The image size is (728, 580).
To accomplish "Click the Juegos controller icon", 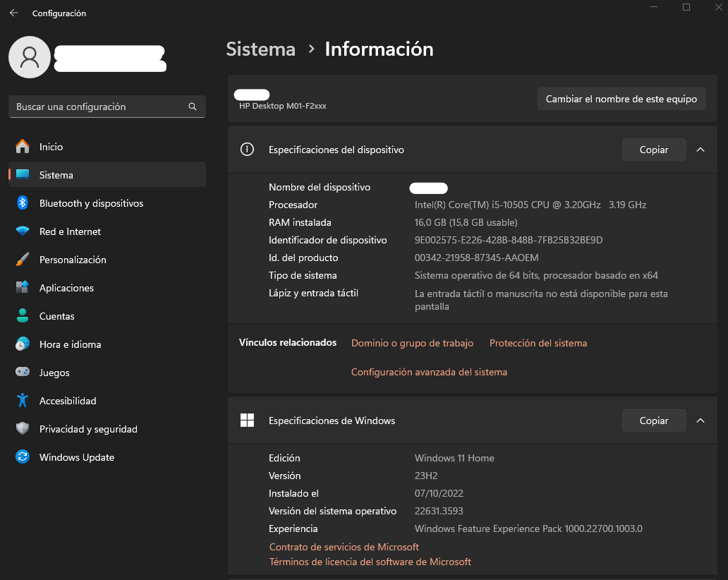I will click(23, 372).
